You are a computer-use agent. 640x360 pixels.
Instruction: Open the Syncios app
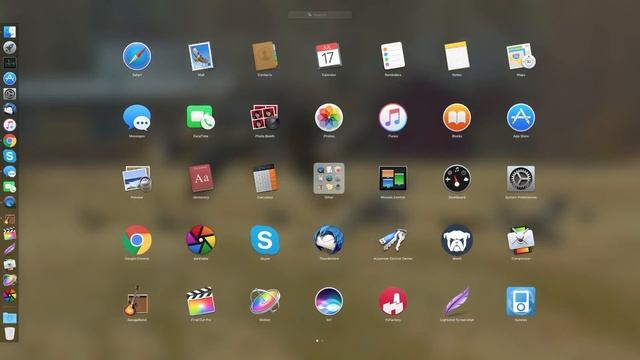pyautogui.click(x=521, y=301)
